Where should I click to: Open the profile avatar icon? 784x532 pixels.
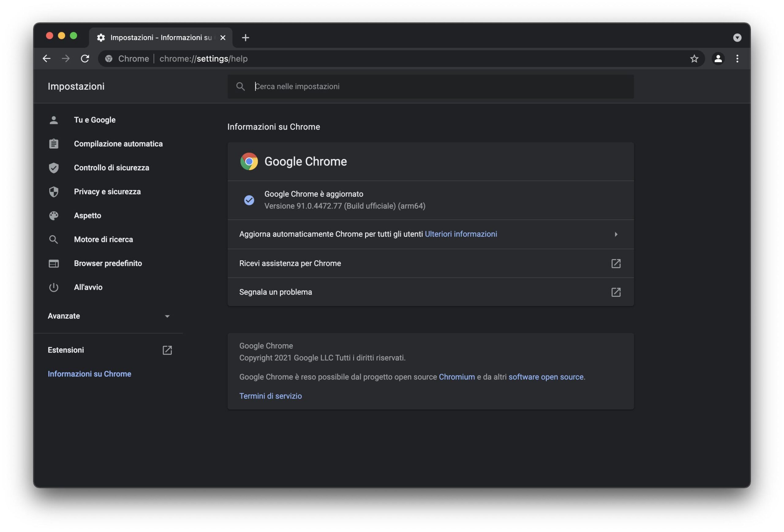pos(718,59)
